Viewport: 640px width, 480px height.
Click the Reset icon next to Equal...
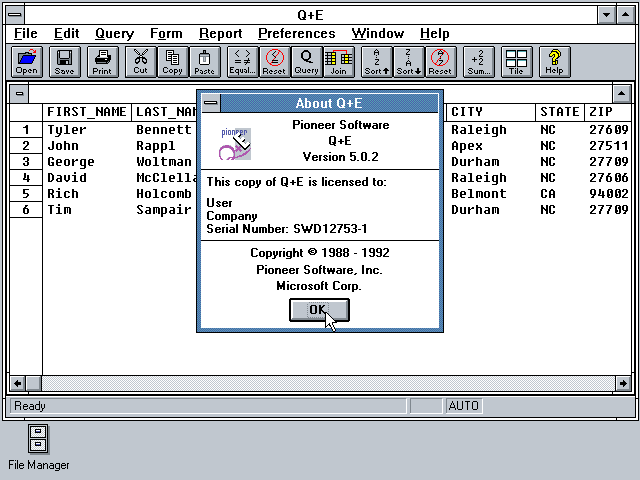(274, 62)
